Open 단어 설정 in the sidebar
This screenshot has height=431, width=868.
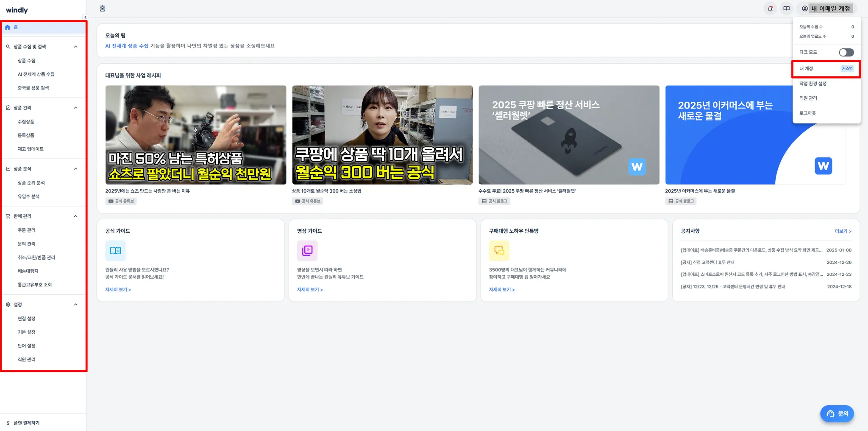[27, 346]
